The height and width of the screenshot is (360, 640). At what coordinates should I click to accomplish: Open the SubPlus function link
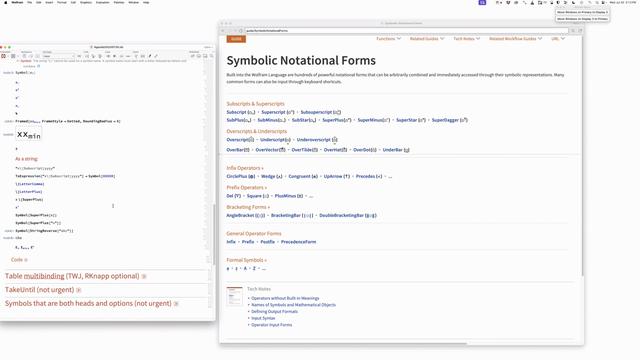point(239,120)
